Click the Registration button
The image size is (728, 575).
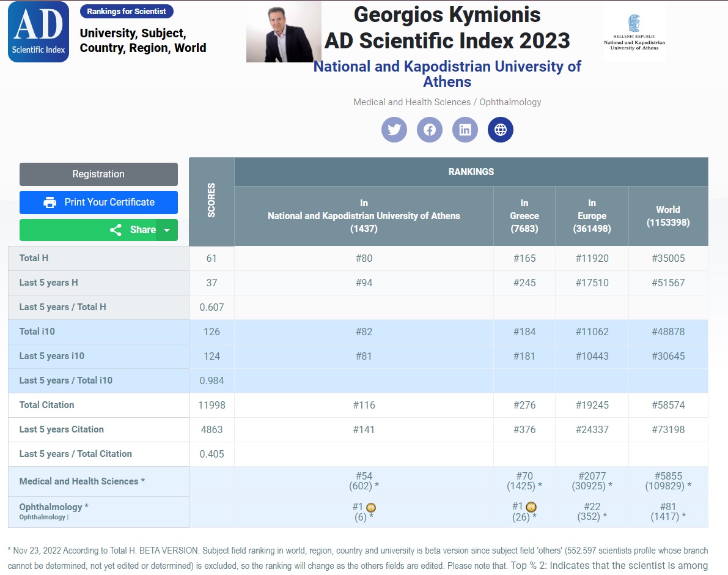click(x=98, y=174)
